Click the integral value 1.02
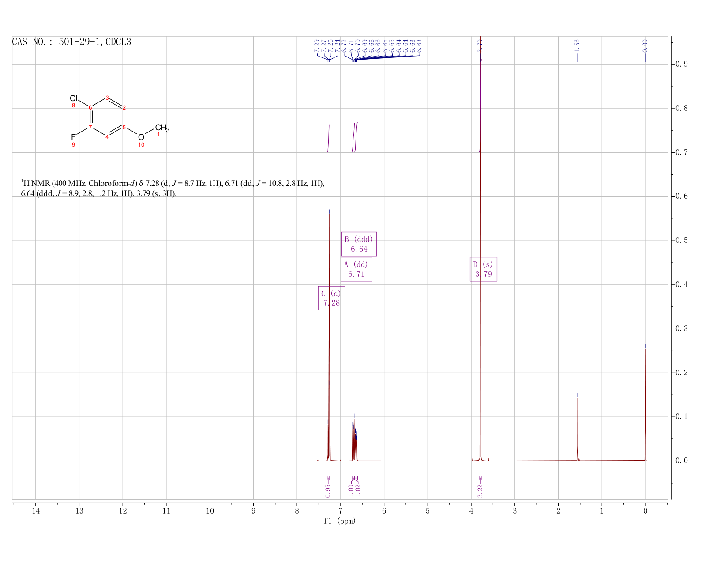 358,491
